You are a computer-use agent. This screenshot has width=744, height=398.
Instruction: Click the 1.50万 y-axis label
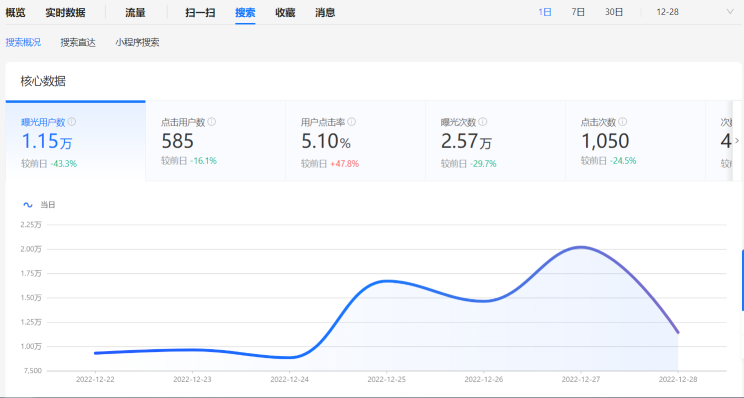[x=31, y=298]
